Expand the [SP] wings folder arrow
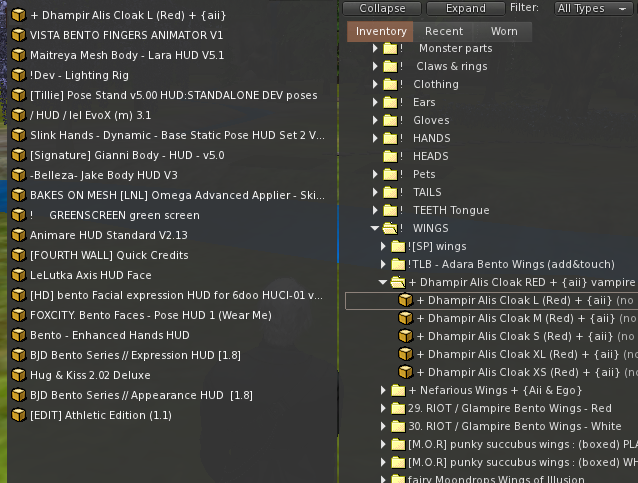Screen dimensions: 638x483 (x=383, y=246)
